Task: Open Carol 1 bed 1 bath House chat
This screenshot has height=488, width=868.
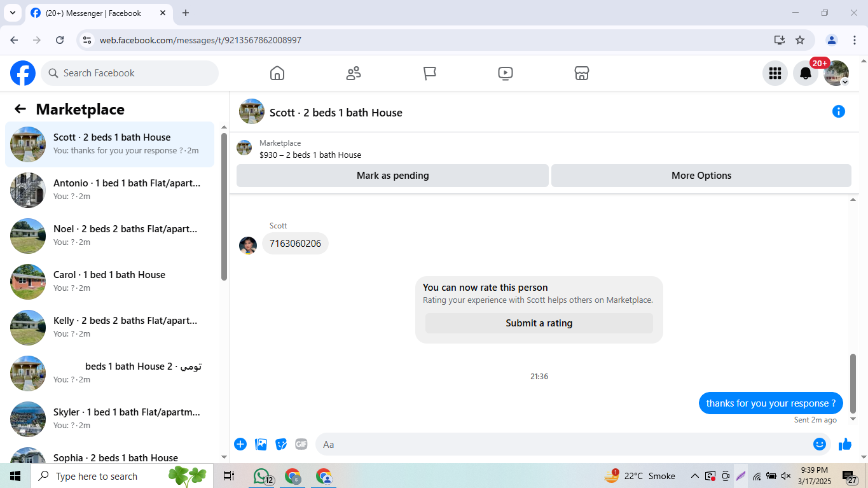Action: pyautogui.click(x=109, y=282)
